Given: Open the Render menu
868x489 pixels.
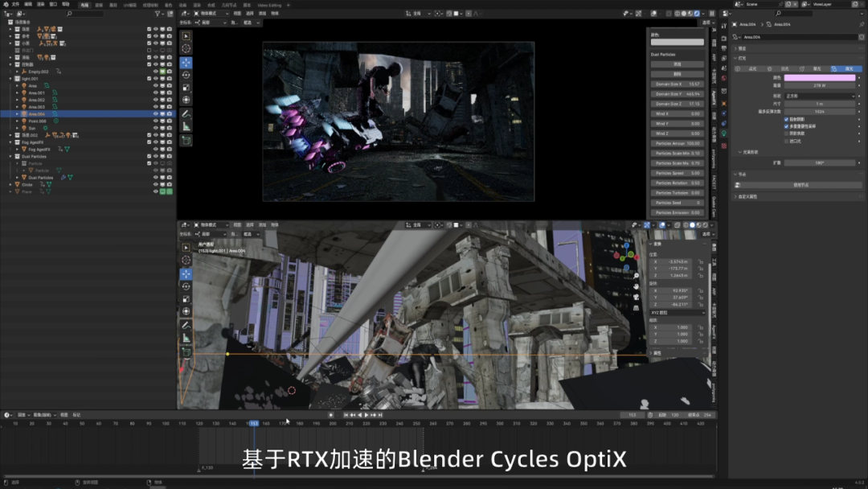Looking at the screenshot, I should pos(41,5).
